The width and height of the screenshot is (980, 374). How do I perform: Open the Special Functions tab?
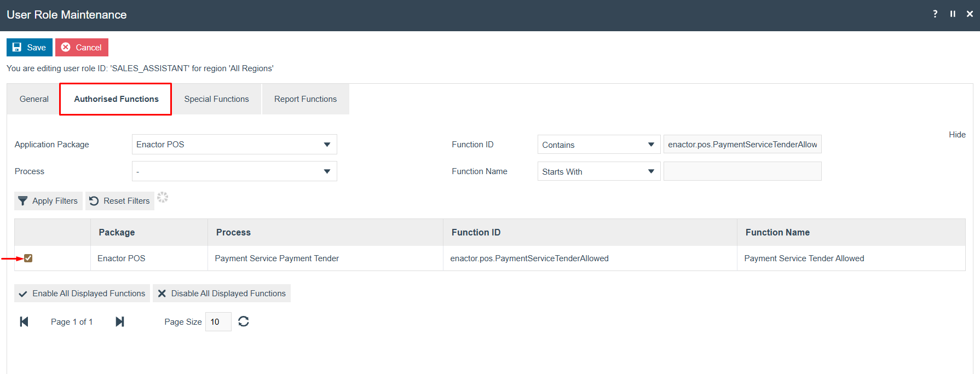coord(216,99)
